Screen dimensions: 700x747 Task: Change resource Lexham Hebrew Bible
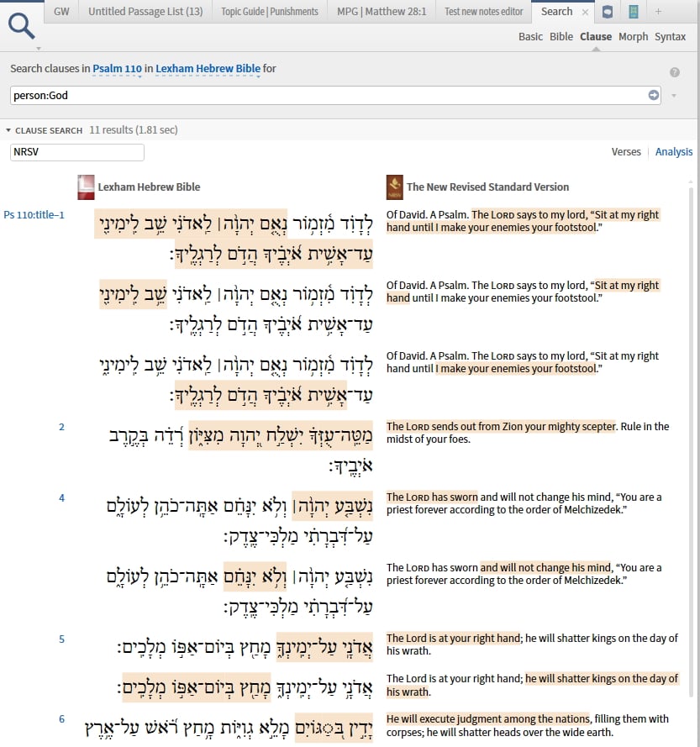coord(208,69)
